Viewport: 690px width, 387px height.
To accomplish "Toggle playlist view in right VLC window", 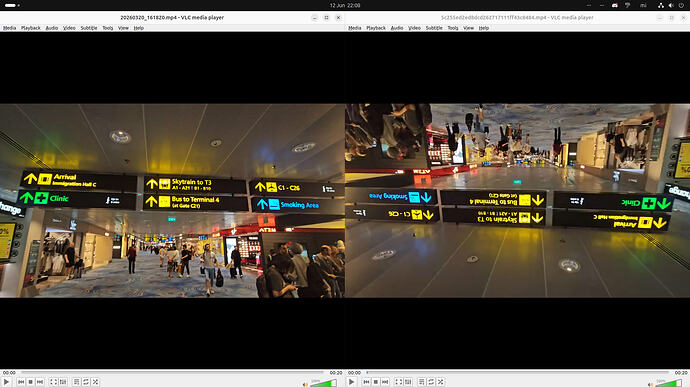I will 422,382.
